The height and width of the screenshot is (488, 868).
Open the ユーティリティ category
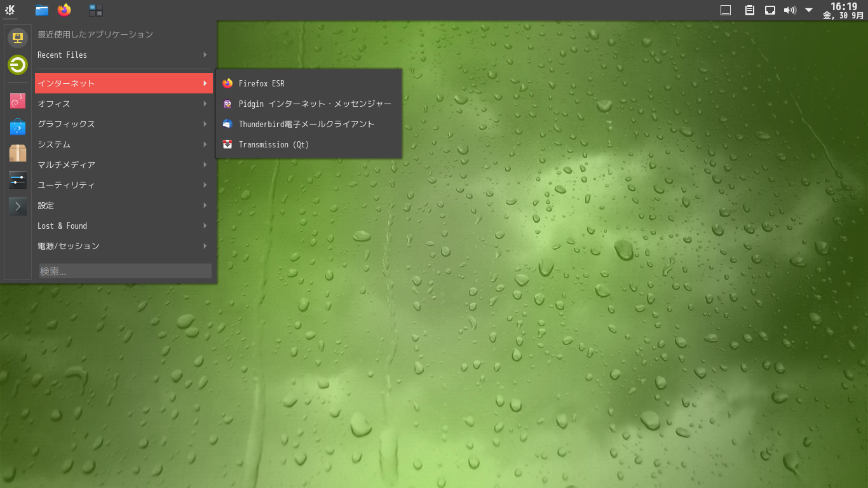coord(124,185)
